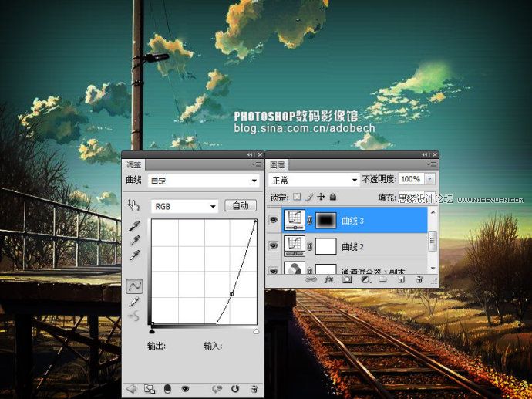Screen dimensions: 532x399
Task: Open the layer style fx menu
Action: coord(330,280)
